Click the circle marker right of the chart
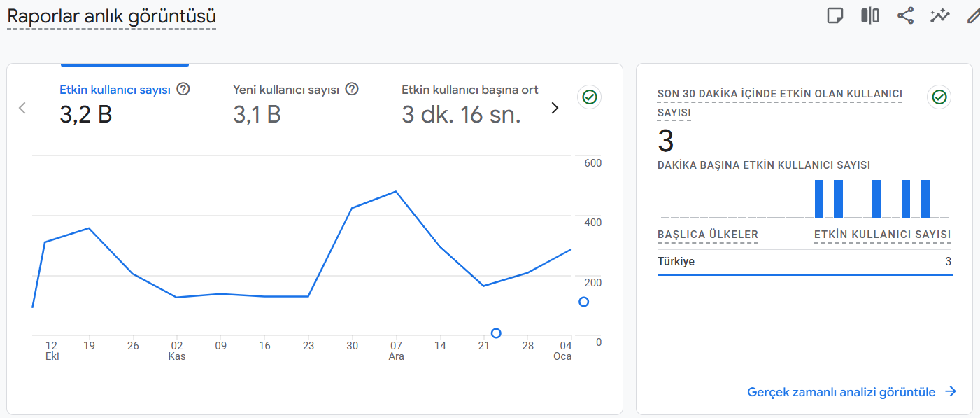The image size is (980, 418). (x=584, y=302)
